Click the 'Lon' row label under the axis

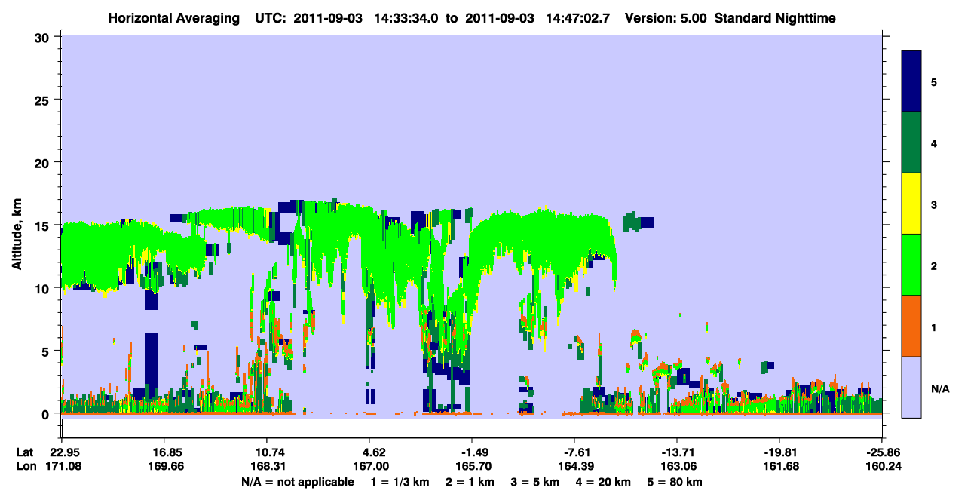[25, 466]
